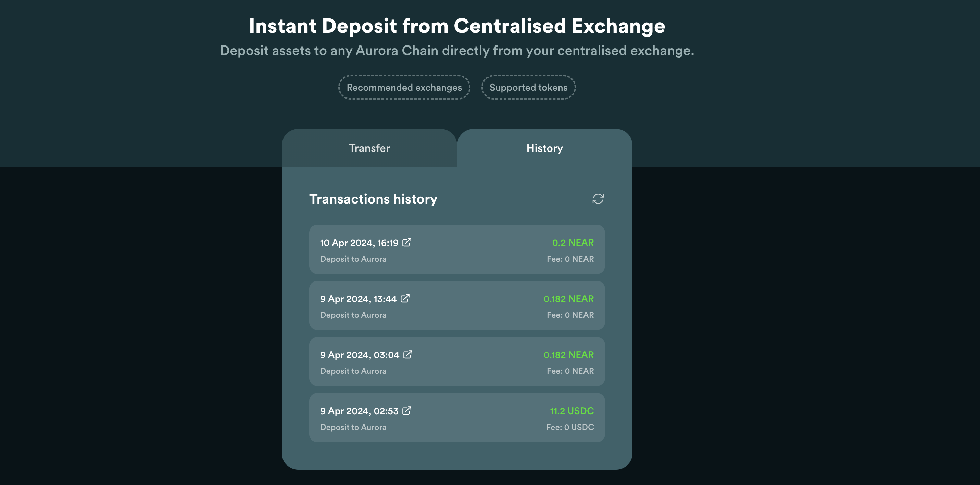Viewport: 980px width, 485px height.
Task: Click the 11.2 USDC amount
Action: pos(571,411)
